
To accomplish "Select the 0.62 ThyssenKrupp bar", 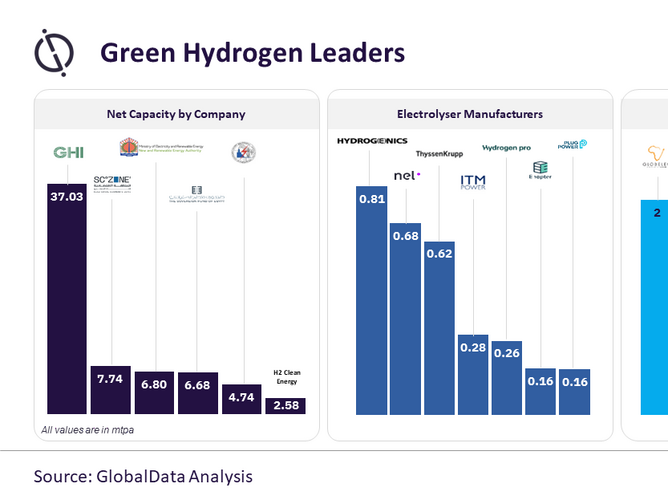I will [439, 328].
